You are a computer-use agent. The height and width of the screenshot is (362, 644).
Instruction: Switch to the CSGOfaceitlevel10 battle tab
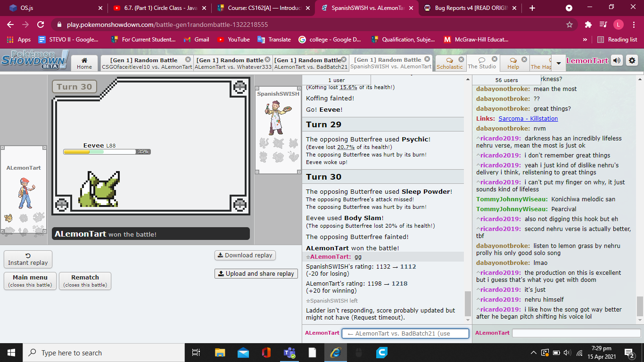point(147,63)
